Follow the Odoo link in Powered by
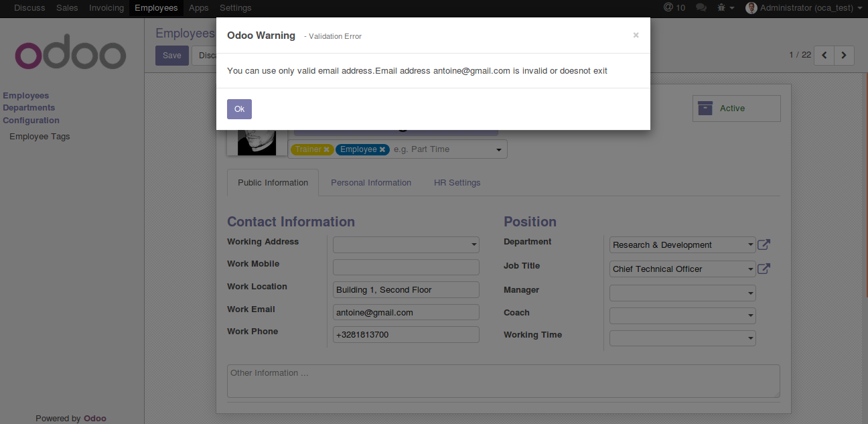 tap(95, 419)
